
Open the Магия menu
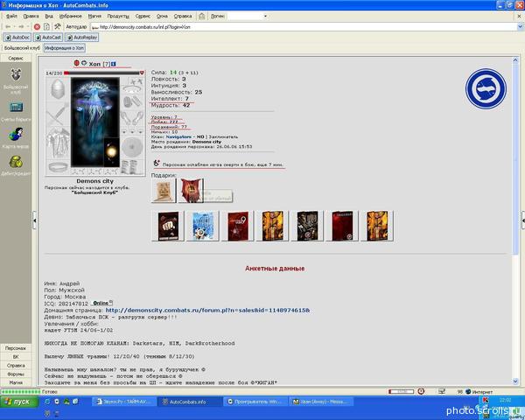pyautogui.click(x=94, y=16)
